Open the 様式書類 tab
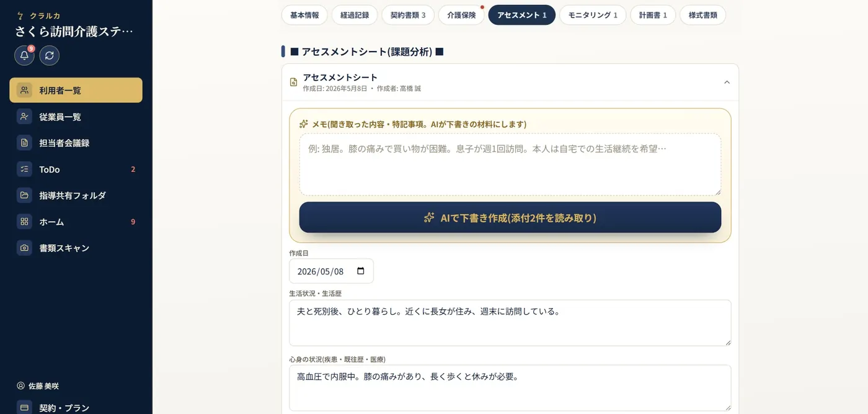The height and width of the screenshot is (414, 868). (703, 15)
